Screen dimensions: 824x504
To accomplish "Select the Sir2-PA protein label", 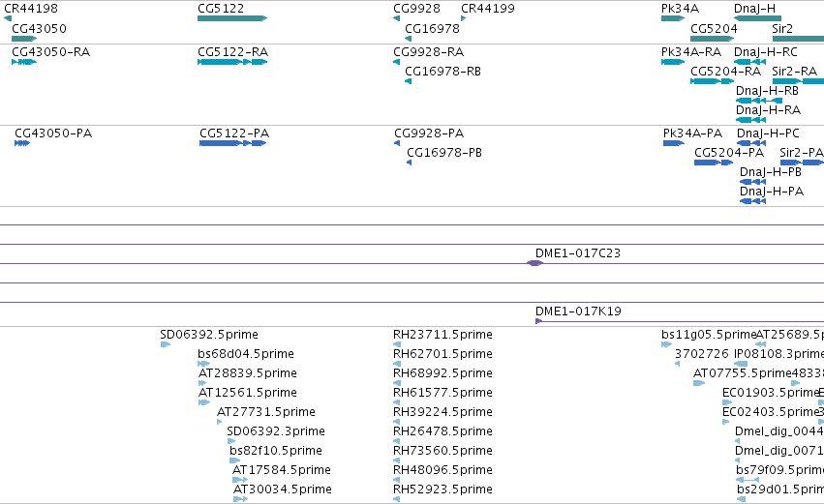I will point(802,153).
